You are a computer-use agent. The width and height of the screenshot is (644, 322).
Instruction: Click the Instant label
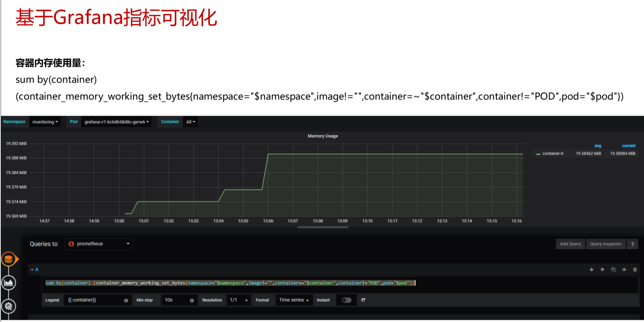(x=323, y=300)
